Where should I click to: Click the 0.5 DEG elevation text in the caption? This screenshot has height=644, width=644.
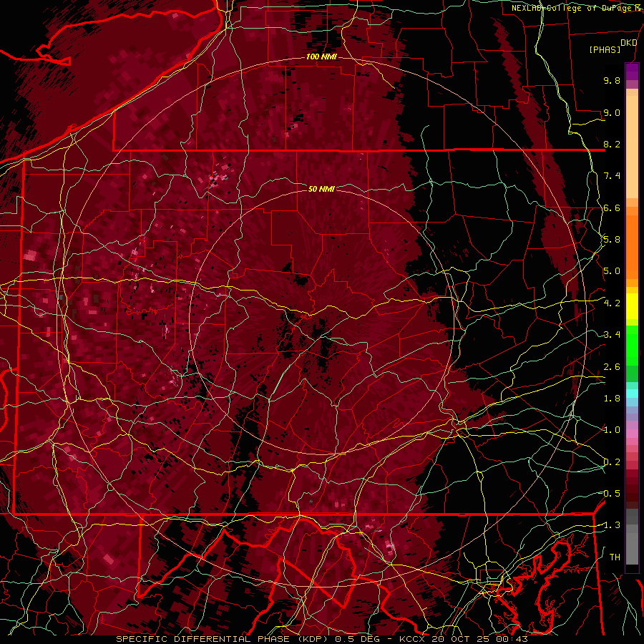point(358,639)
